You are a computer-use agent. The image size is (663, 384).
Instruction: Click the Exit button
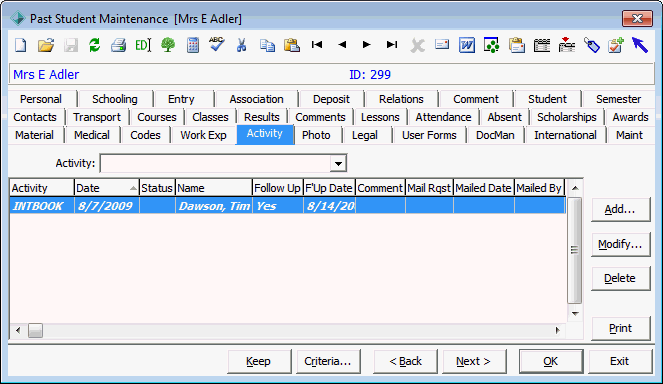tap(620, 361)
